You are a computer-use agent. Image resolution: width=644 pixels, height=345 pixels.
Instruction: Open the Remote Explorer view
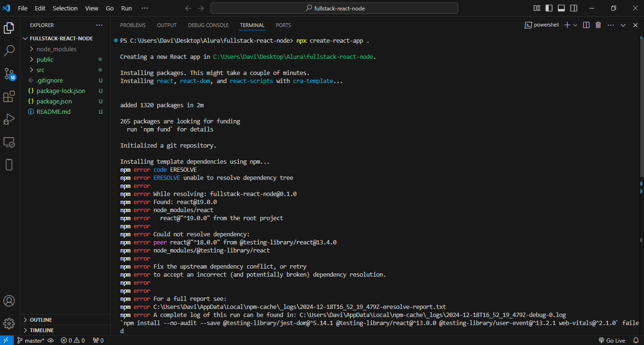(x=9, y=142)
